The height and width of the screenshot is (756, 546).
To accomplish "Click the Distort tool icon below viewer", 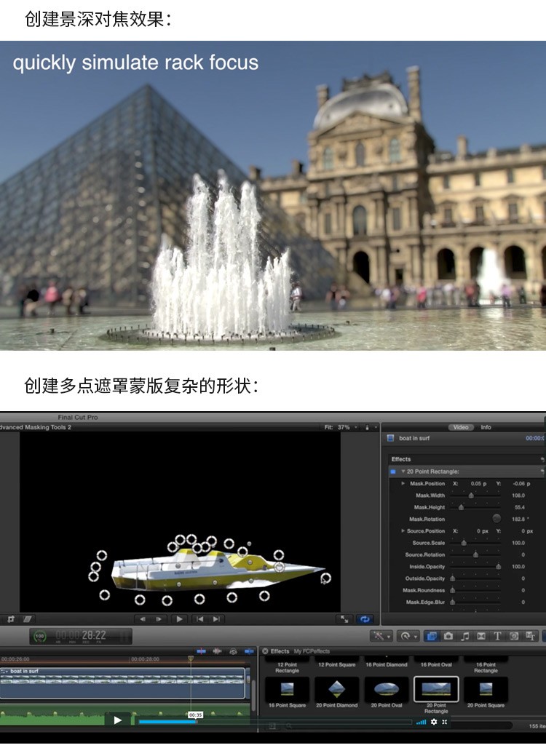I will click(x=28, y=619).
